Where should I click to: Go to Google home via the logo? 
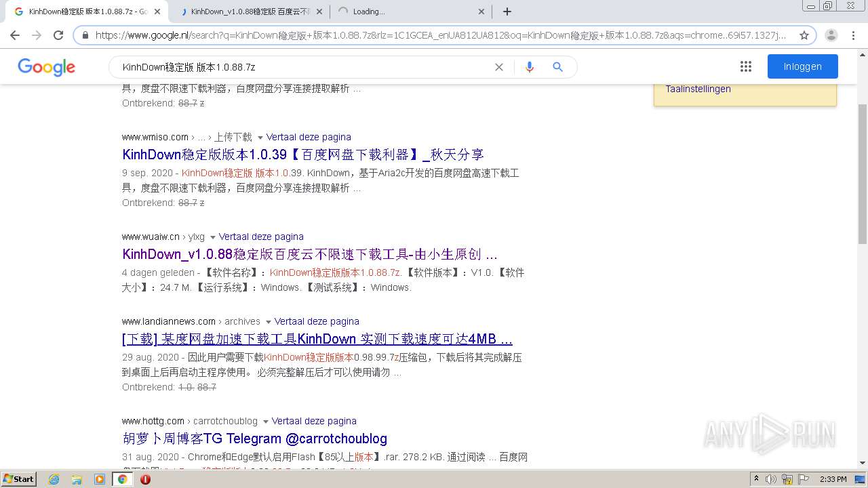tap(47, 67)
